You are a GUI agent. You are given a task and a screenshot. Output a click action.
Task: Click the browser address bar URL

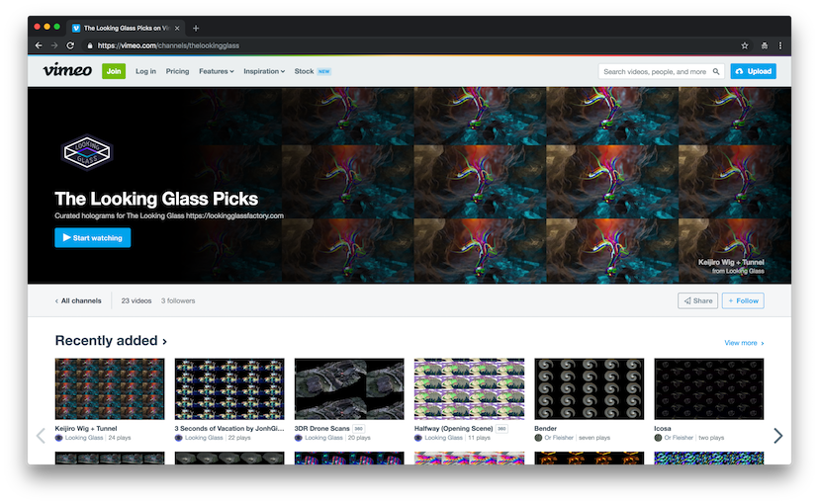(168, 45)
